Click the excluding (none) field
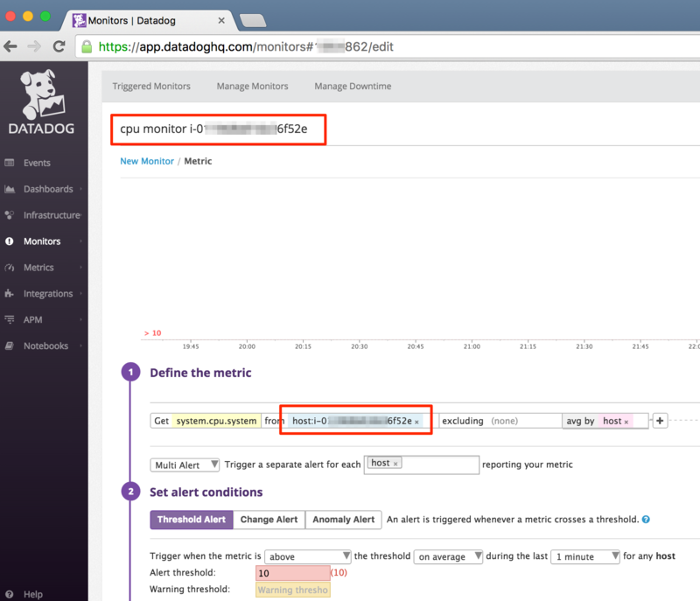 pyautogui.click(x=500, y=421)
